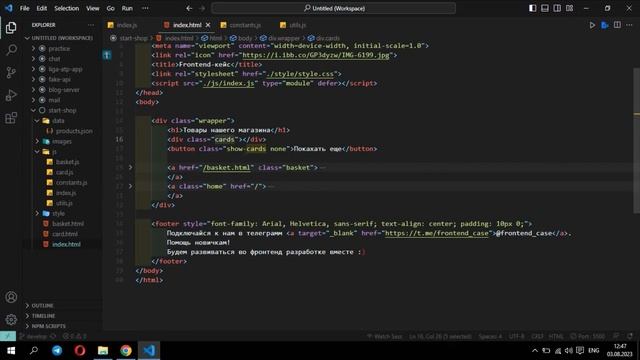Image resolution: width=640 pixels, height=360 pixels.
Task: Open the Edit menu
Action: tap(42, 8)
